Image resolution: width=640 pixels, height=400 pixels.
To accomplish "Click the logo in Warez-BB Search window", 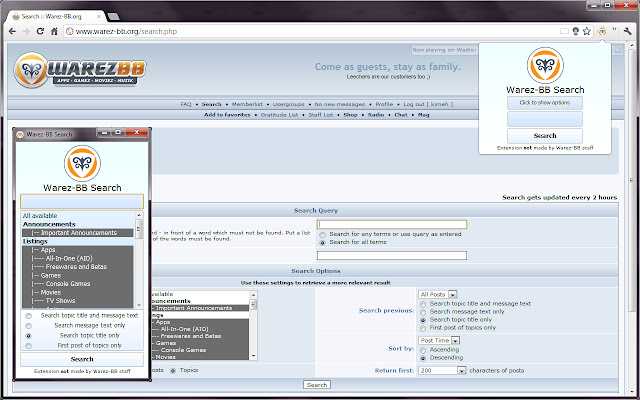I will [x=82, y=163].
